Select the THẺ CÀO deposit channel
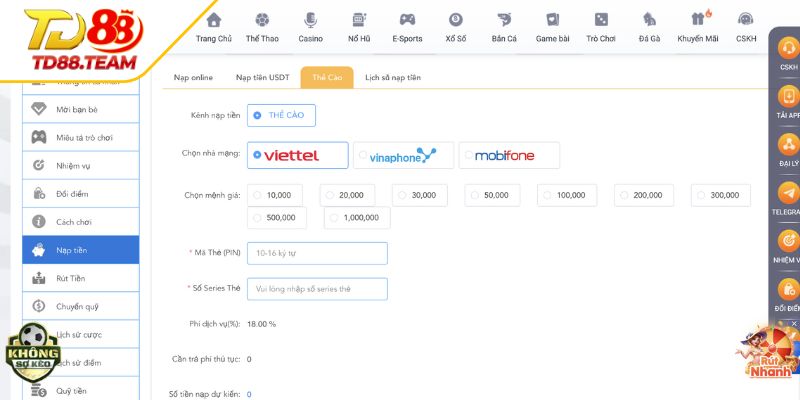 point(281,115)
